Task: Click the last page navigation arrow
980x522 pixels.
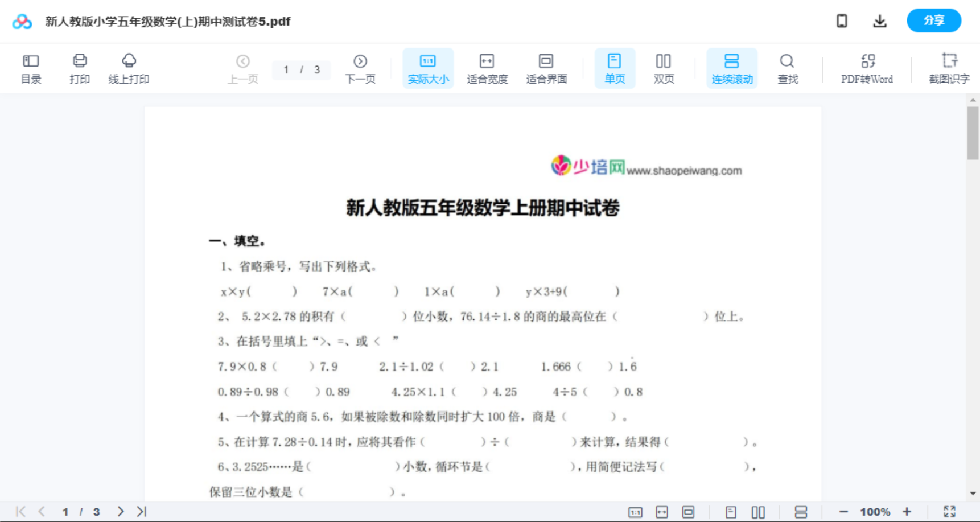Action: pyautogui.click(x=141, y=511)
